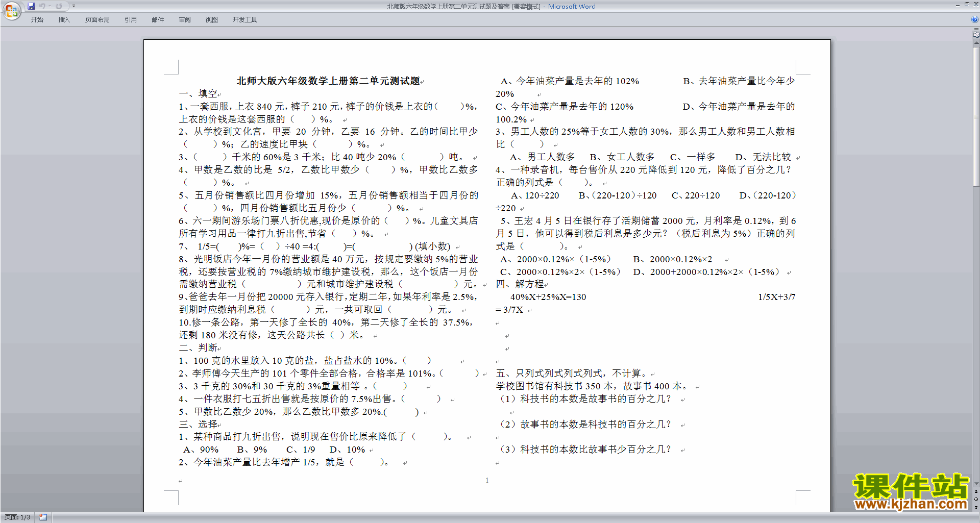Click question （2）故事书的本数是科技书的百分之几
Image resolution: width=980 pixels, height=523 pixels.
(x=585, y=425)
